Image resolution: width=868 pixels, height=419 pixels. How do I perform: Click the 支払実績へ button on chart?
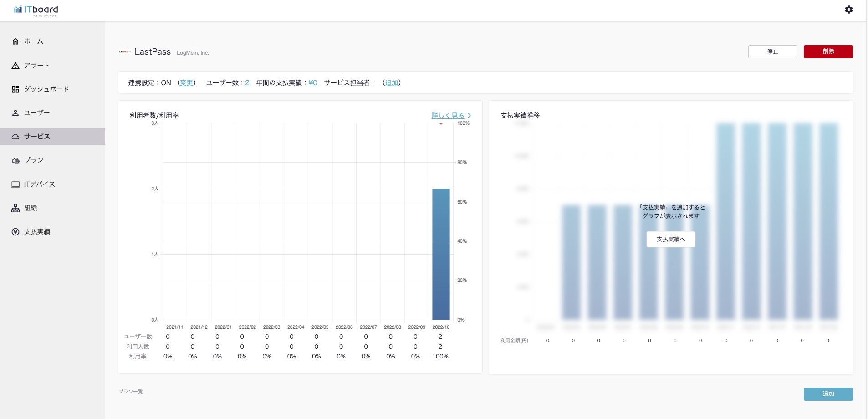[x=670, y=240]
